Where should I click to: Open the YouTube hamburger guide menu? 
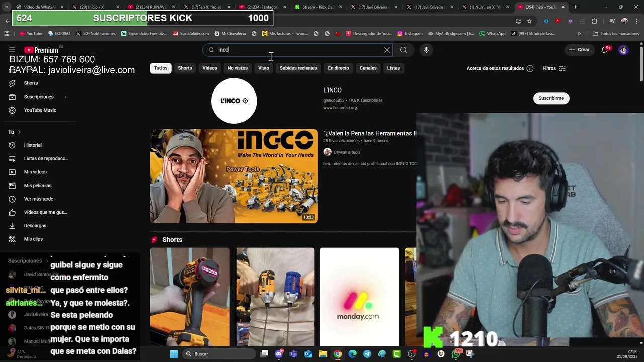pos(12,50)
